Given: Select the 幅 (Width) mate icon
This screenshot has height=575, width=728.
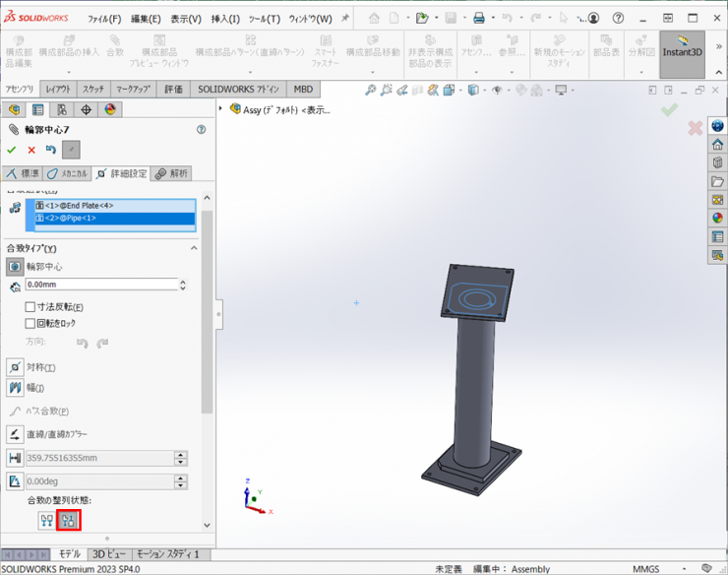Looking at the screenshot, I should coord(15,388).
